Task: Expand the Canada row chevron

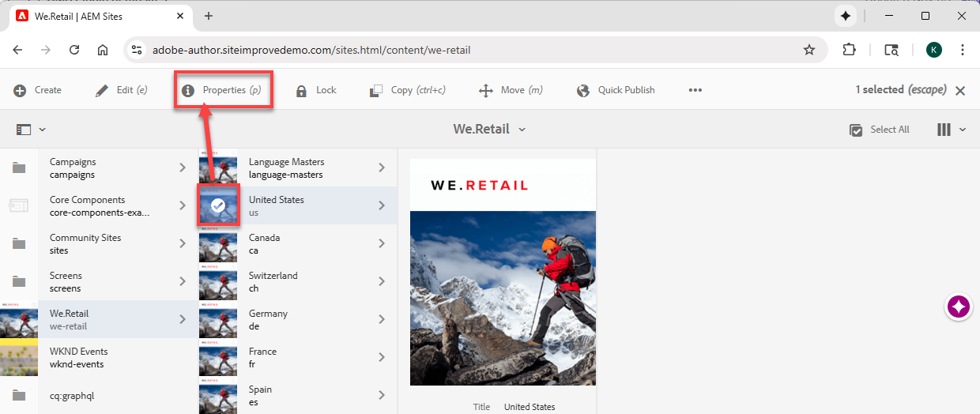Action: click(382, 243)
